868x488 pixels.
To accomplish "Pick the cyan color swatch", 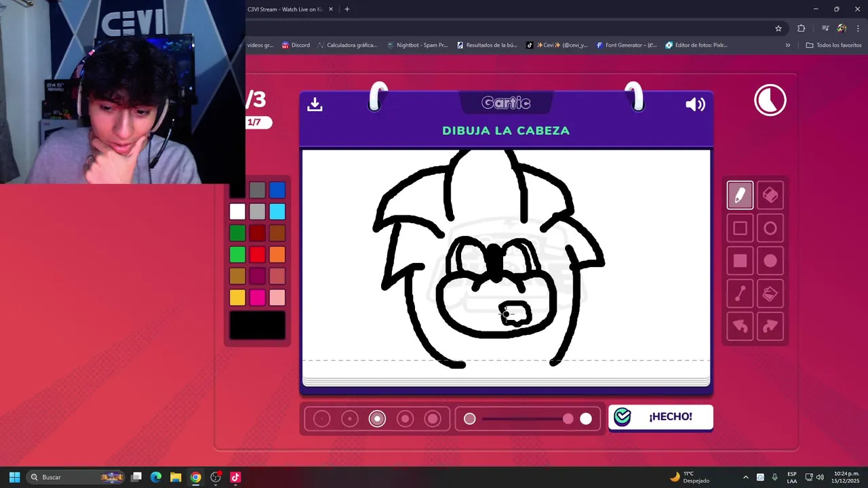I will click(277, 211).
